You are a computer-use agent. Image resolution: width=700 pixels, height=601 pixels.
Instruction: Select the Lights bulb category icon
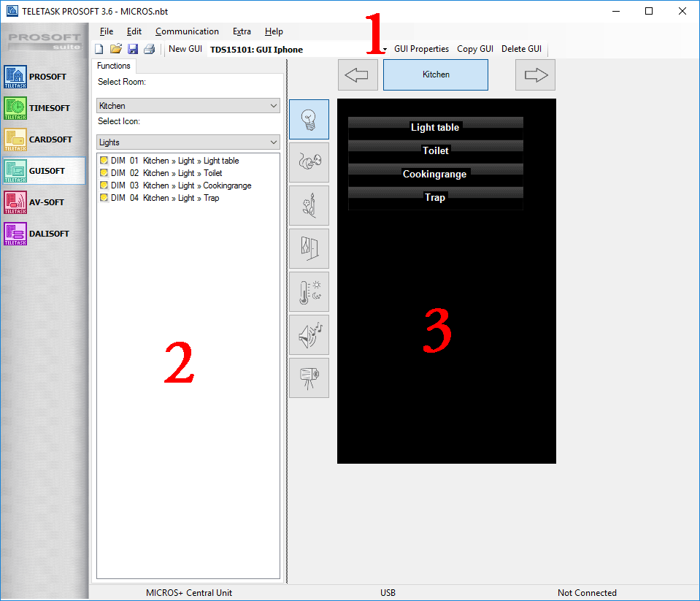(x=309, y=119)
